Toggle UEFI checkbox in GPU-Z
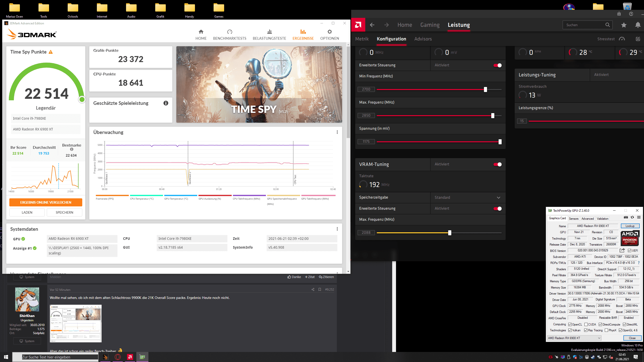Image resolution: width=644 pixels, height=362 pixels. 629,251
